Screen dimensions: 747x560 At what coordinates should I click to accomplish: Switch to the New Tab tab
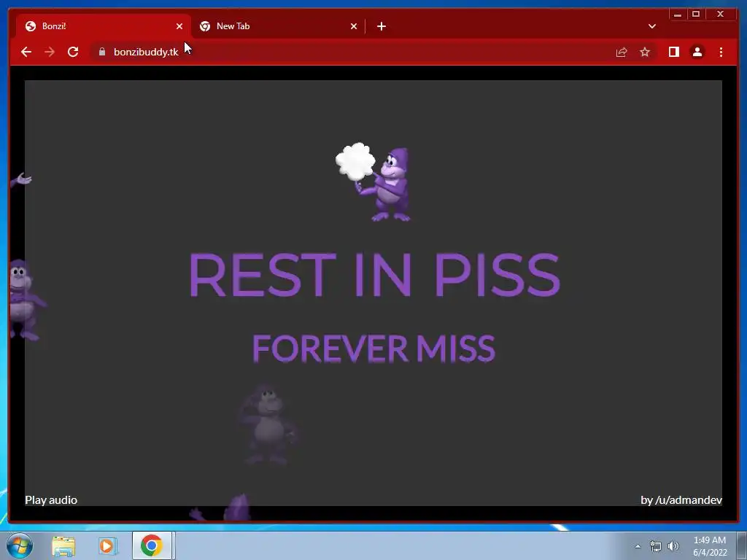(x=279, y=26)
